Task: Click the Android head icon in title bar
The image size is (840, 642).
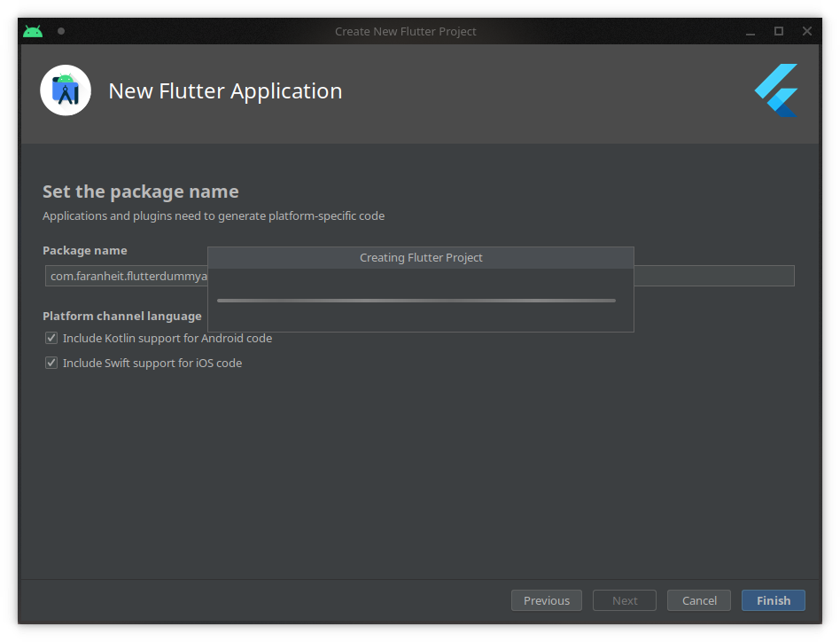Action: tap(33, 32)
